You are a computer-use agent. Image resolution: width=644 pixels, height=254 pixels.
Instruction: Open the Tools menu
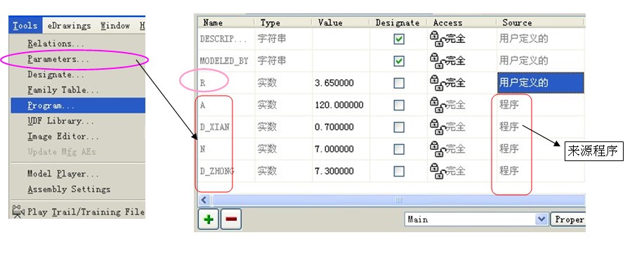[x=25, y=25]
